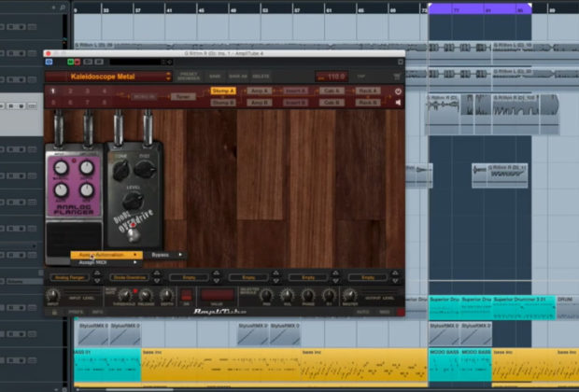Click the red indicator button at AmpliTube bottom-right
Screen dimensions: 579x392
tap(401, 313)
